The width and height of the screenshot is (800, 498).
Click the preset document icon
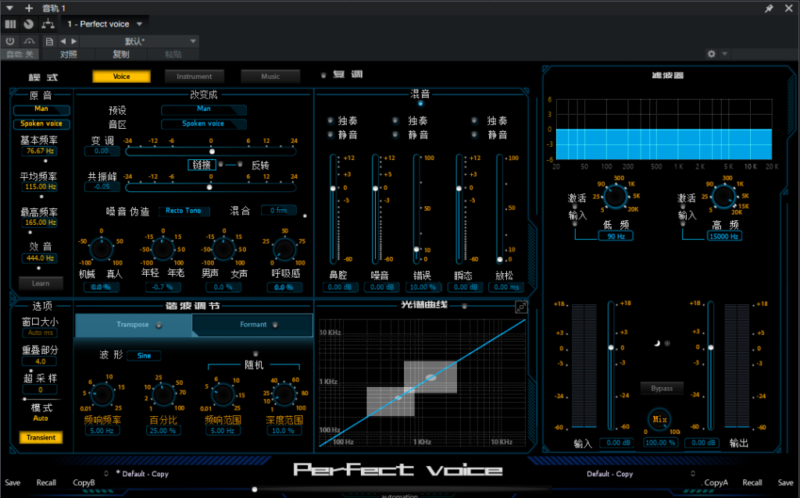48,41
